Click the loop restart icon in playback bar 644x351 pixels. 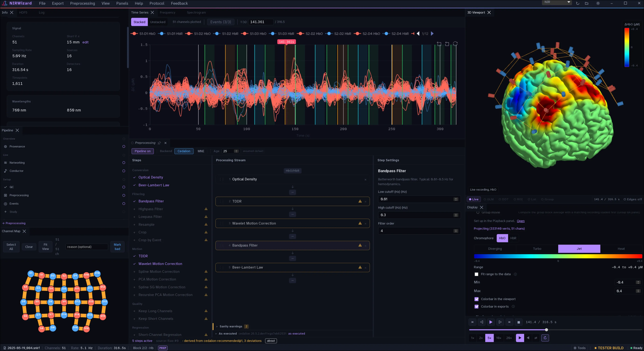coord(545,338)
